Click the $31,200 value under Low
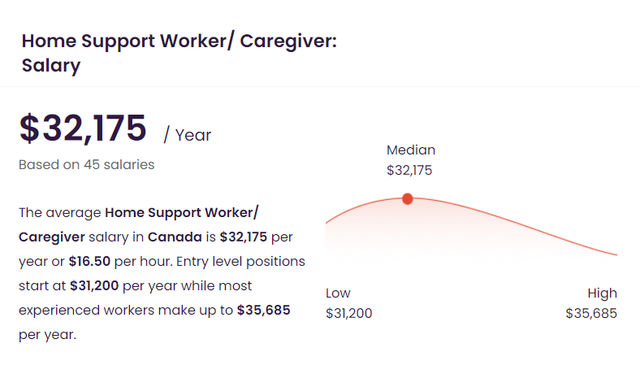 point(349,313)
